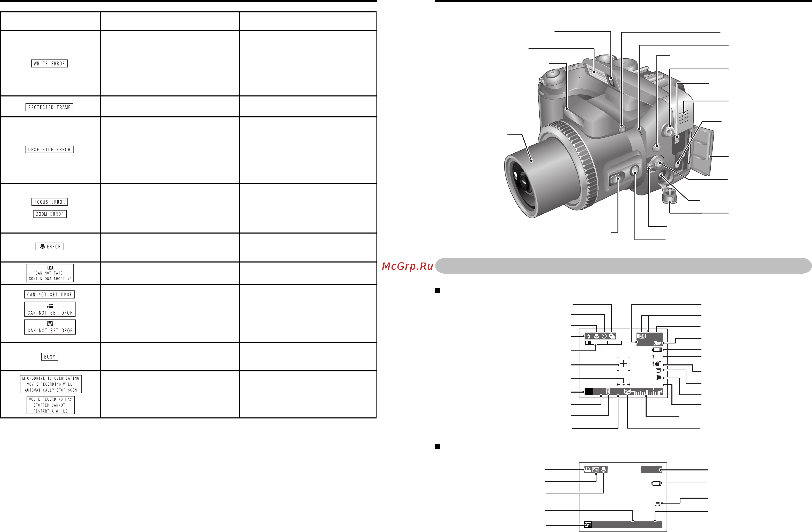Click the continuous shooting stacked-camera icon

612,336
